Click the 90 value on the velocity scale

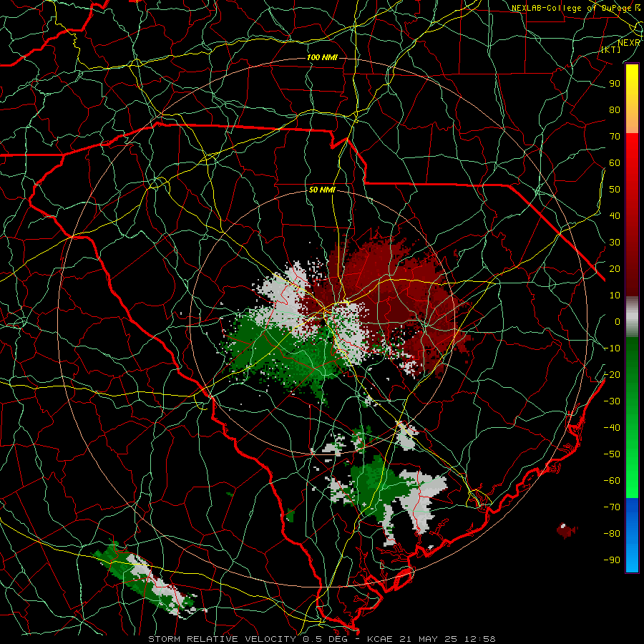[615, 84]
